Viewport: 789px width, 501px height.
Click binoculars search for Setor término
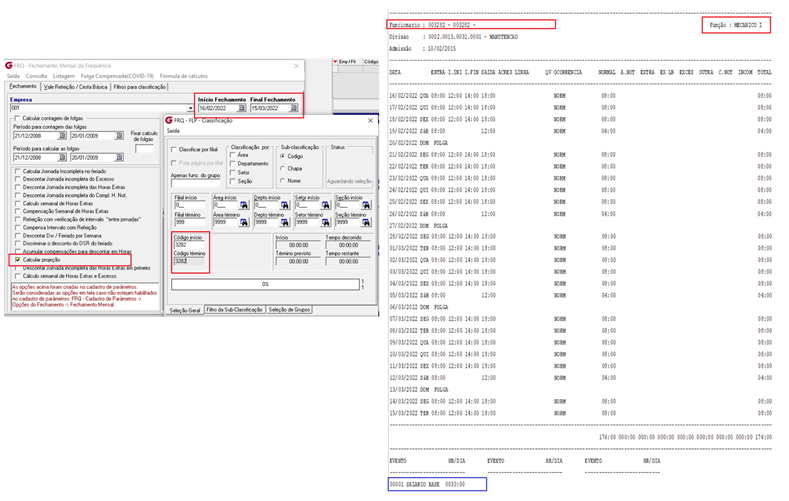326,222
